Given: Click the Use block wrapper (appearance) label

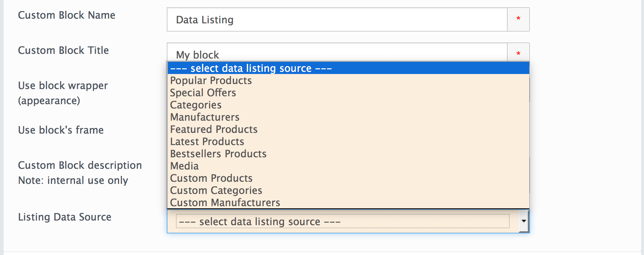Looking at the screenshot, I should pyautogui.click(x=63, y=93).
